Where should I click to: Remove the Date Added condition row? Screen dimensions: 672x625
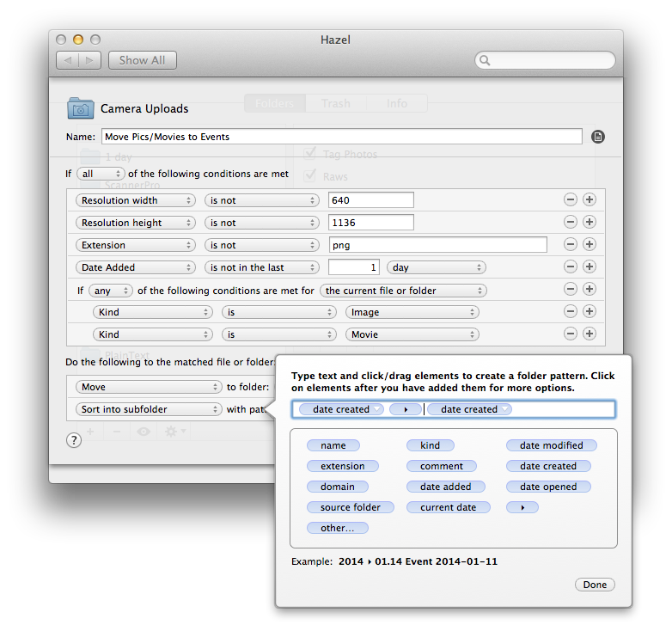pyautogui.click(x=570, y=267)
